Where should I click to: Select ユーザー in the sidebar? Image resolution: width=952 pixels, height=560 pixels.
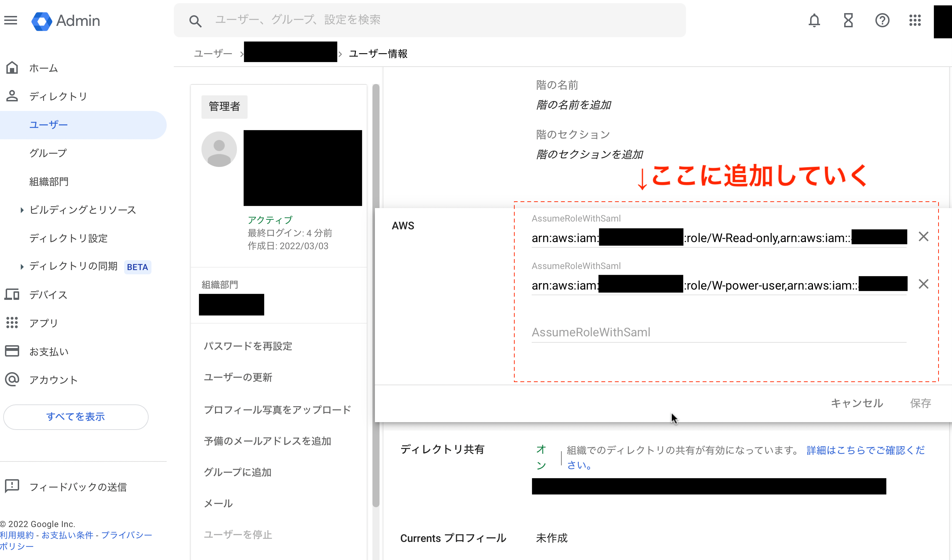coord(83,125)
